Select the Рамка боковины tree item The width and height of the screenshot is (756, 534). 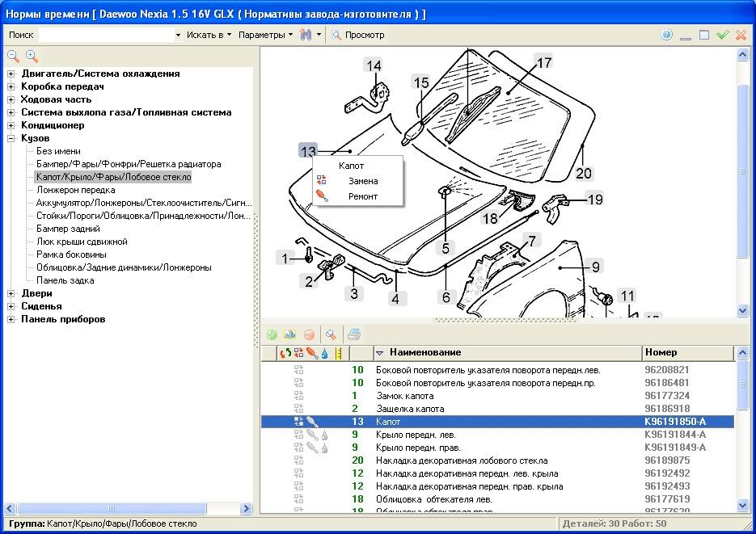(x=71, y=254)
